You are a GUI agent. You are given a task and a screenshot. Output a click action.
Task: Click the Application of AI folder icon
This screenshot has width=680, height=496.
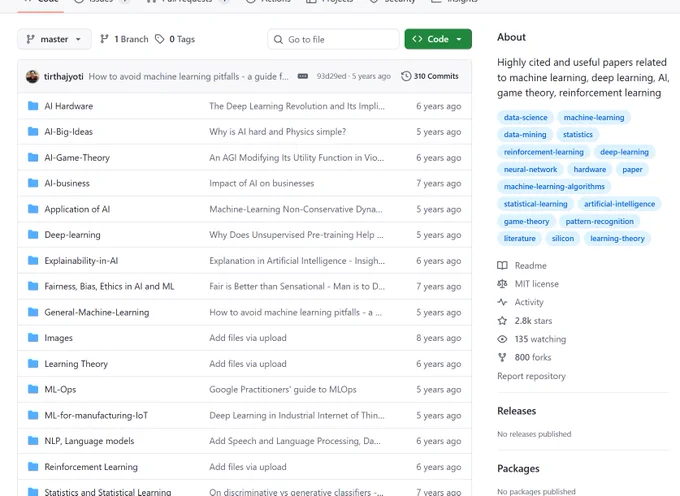(x=33, y=209)
